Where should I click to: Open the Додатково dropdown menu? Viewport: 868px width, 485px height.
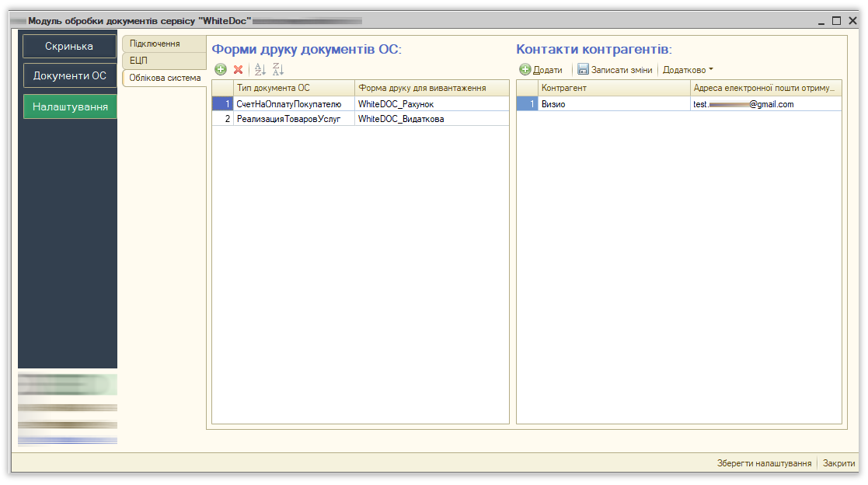[x=688, y=70]
